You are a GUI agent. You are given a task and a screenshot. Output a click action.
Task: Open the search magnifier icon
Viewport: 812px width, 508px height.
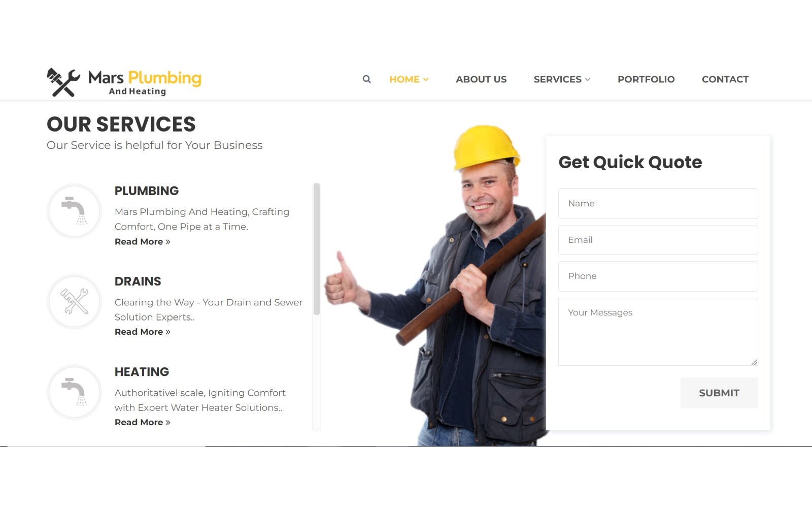point(366,79)
